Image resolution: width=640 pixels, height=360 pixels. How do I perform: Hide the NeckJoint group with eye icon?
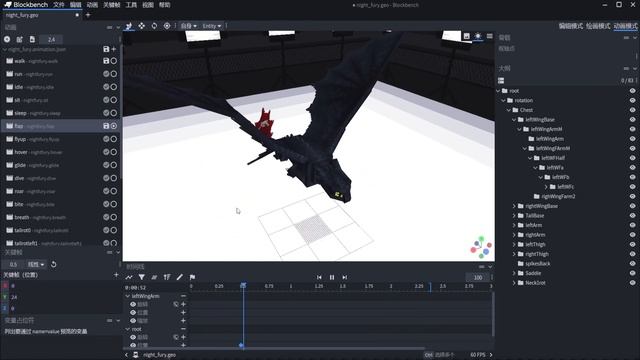pos(632,282)
